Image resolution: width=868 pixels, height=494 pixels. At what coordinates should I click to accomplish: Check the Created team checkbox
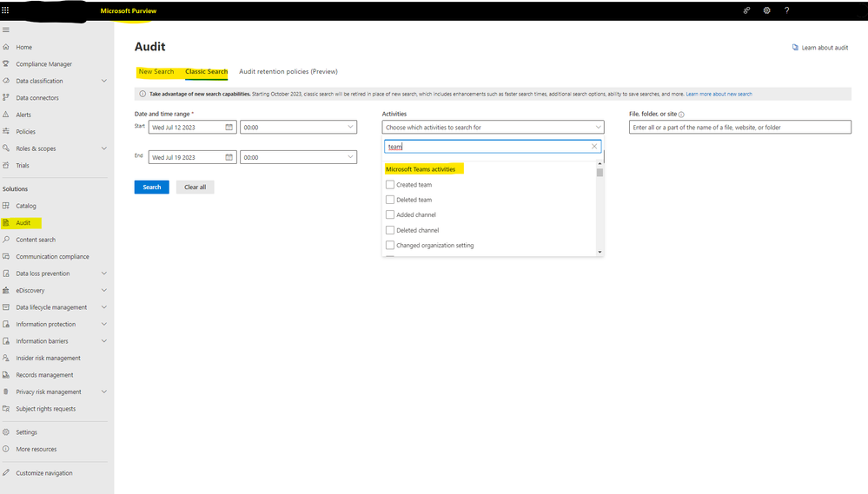[390, 184]
